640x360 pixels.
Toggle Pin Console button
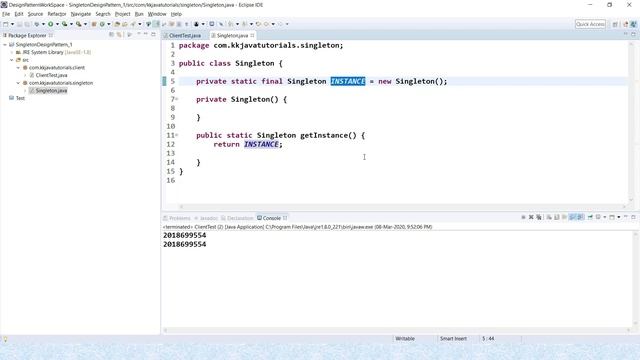(x=590, y=217)
